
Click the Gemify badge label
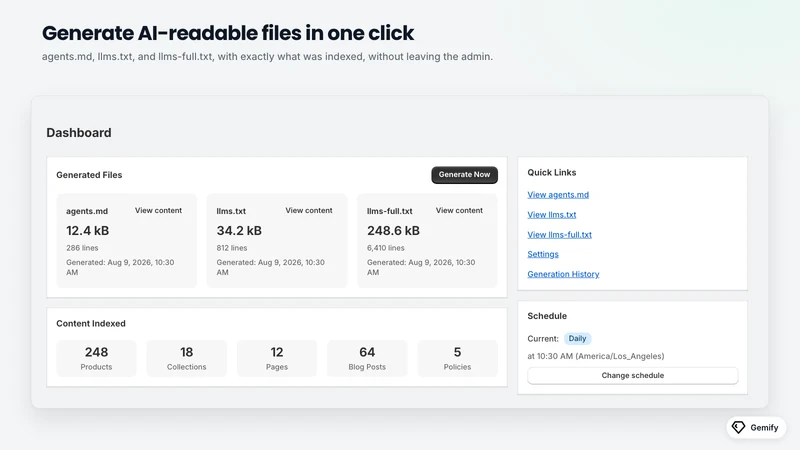[764, 428]
